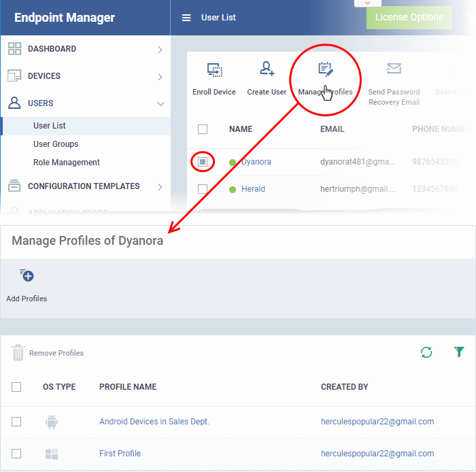Sort by OS TYPE column header
Viewport: 476px width, 472px height.
pos(59,387)
